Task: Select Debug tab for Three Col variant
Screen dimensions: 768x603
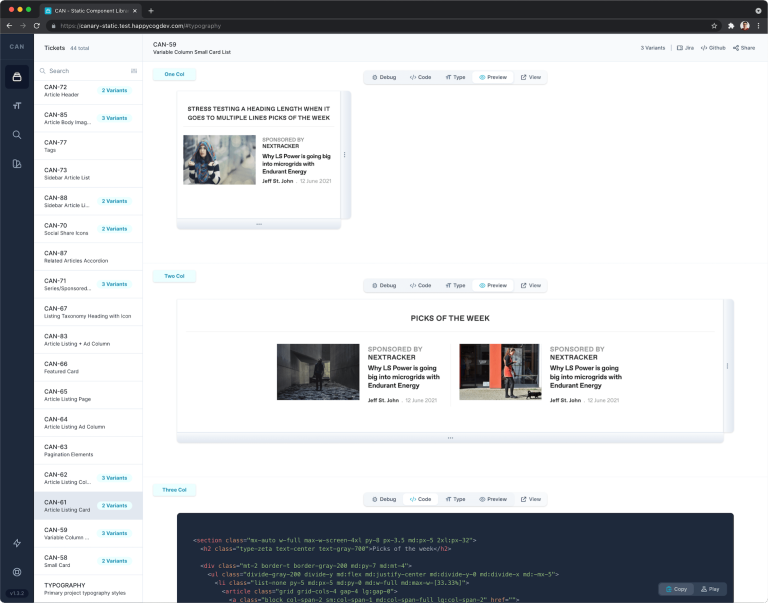Action: coord(384,499)
